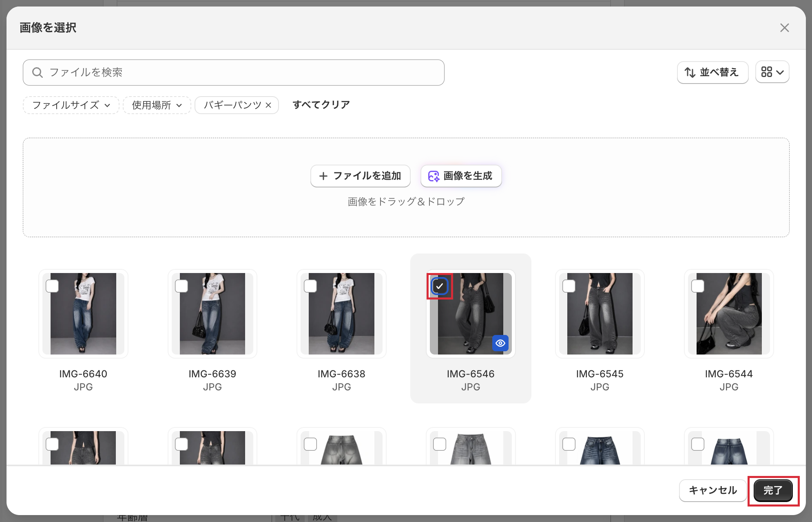This screenshot has height=522, width=812.
Task: Select the IMG-6638 thumbnail
Action: pyautogui.click(x=341, y=314)
